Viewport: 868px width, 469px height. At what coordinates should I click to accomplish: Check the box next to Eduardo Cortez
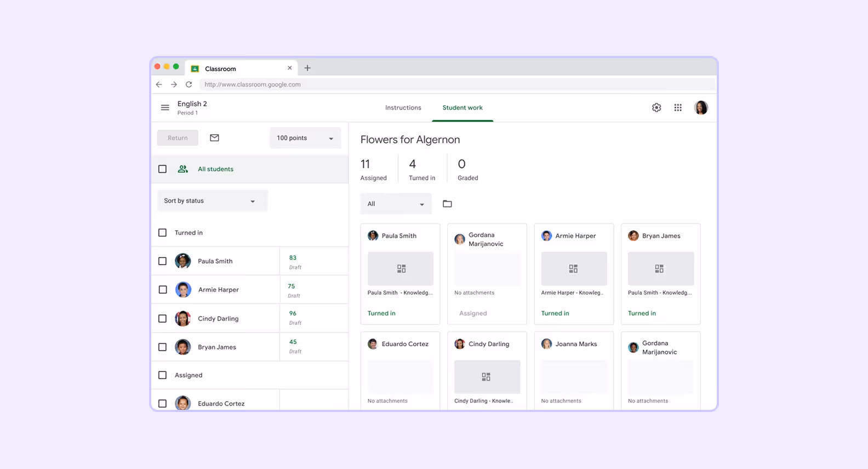(x=162, y=403)
